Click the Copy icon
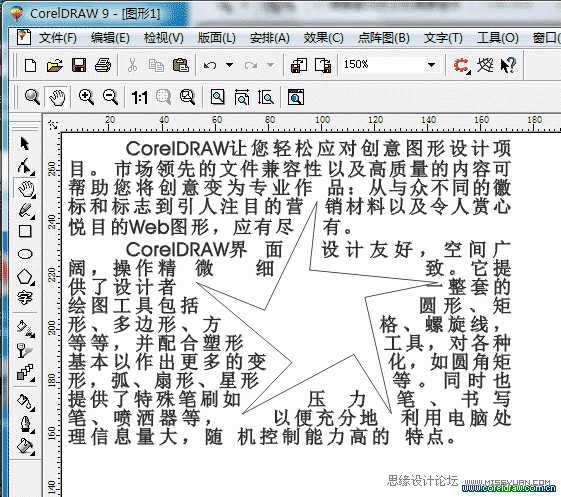This screenshot has height=497, width=561. (156, 65)
